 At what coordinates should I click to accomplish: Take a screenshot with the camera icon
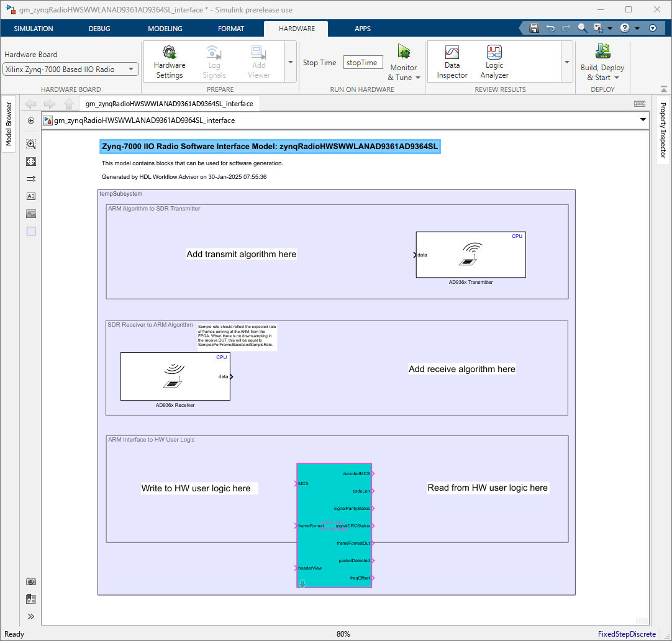31,581
